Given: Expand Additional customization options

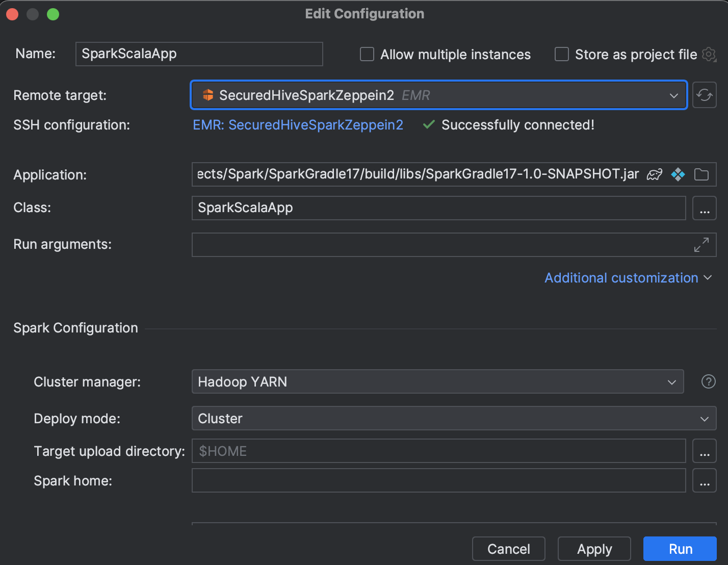Looking at the screenshot, I should [621, 277].
